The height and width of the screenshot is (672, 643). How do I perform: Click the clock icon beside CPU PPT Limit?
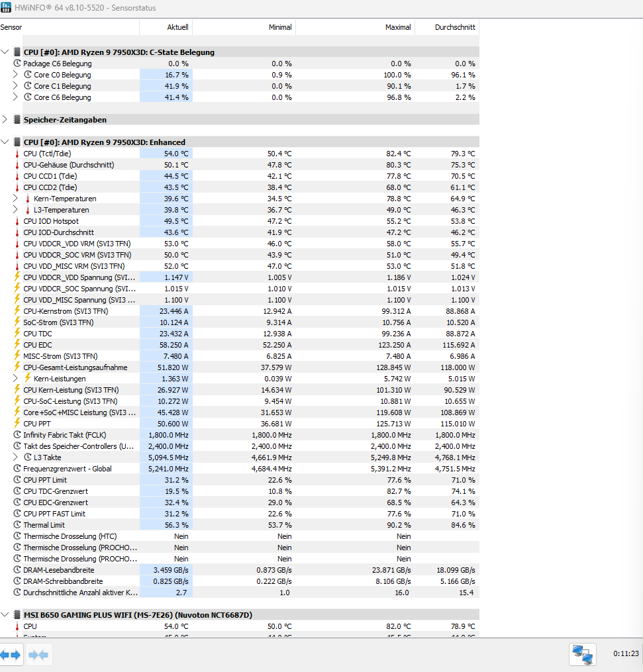[17, 479]
